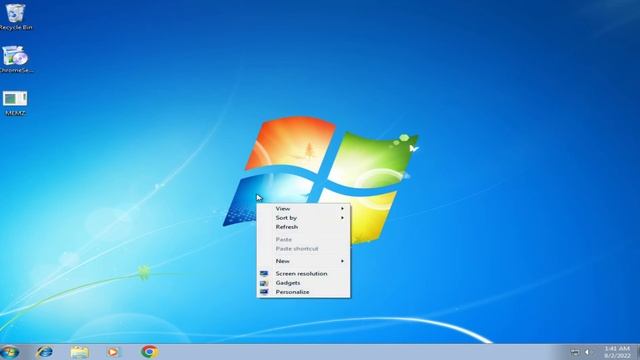Open the taskbar clock and date
Viewport: 640px width, 360px height.
pos(617,352)
